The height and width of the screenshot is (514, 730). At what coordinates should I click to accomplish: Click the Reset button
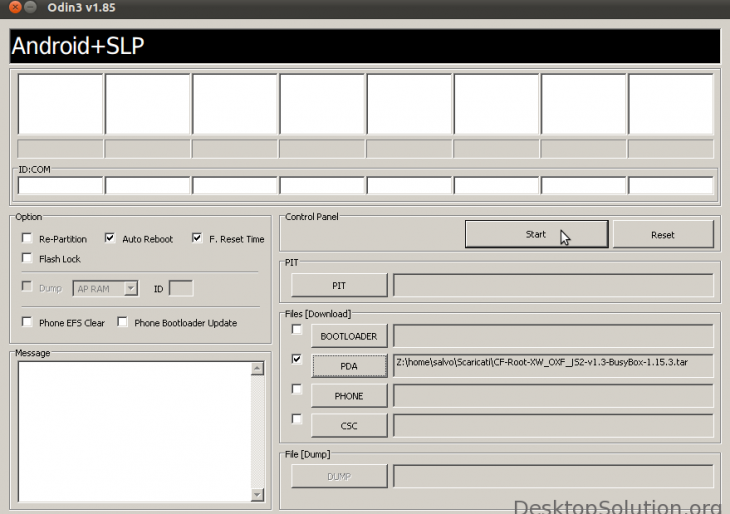click(x=662, y=235)
